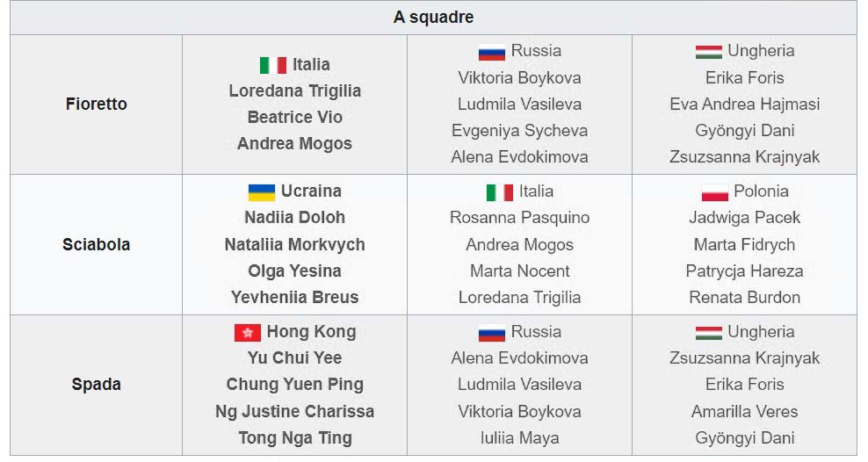Select the Yu Chui Yee name

[x=295, y=358]
